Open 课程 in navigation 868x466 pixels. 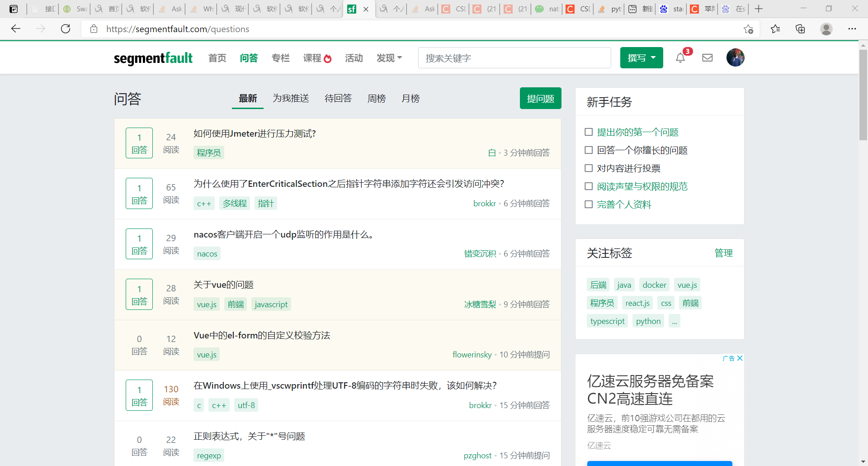pos(312,58)
